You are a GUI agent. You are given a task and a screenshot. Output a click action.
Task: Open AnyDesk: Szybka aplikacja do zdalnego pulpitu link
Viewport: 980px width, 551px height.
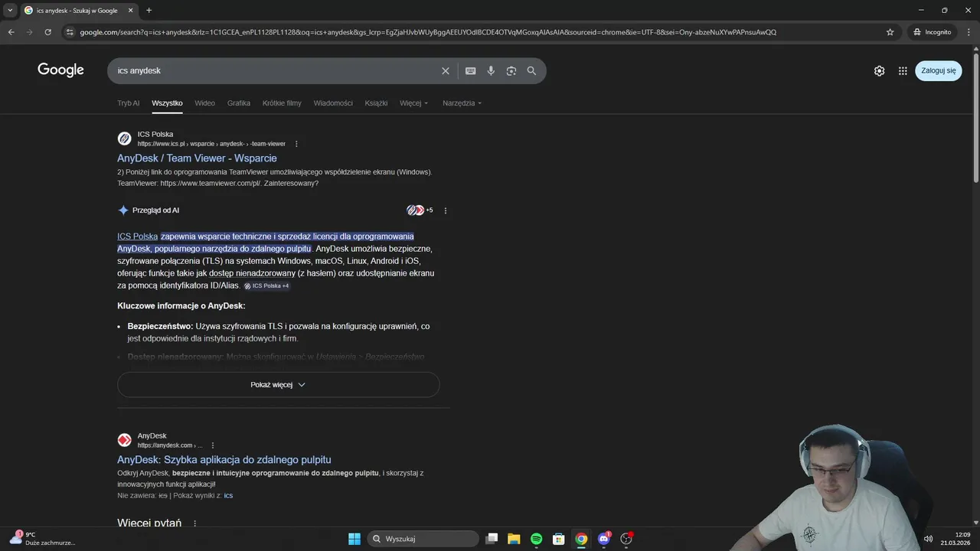pos(224,460)
